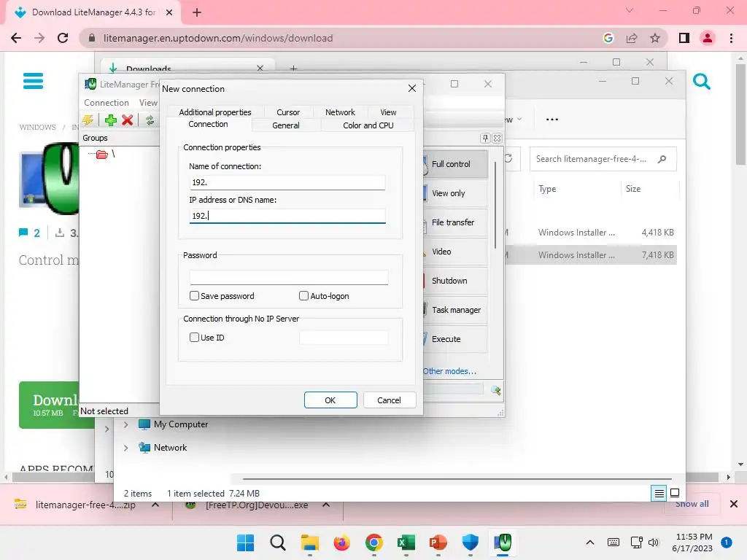Select Task manager mode
This screenshot has height=560, width=747.
pyautogui.click(x=455, y=310)
